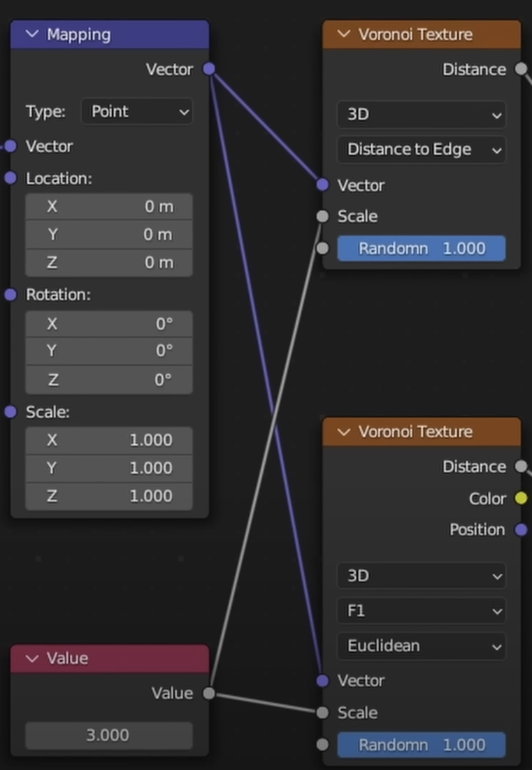
Task: Open the Euclidean distance metric dropdown
Action: tap(422, 646)
